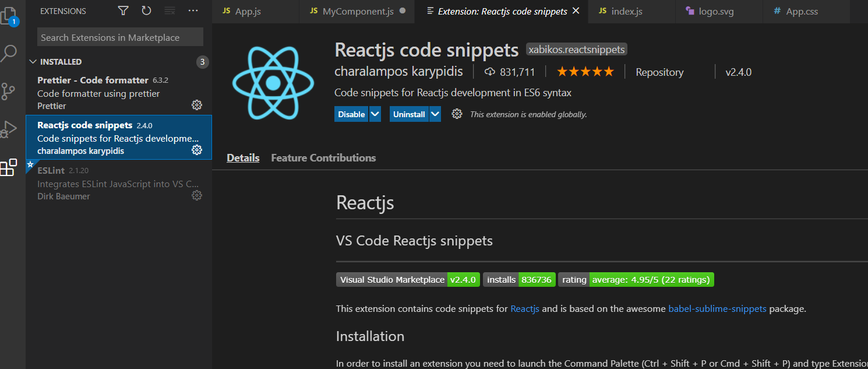This screenshot has width=868, height=369.
Task: Click the installed count badge showing 3
Action: tap(202, 62)
